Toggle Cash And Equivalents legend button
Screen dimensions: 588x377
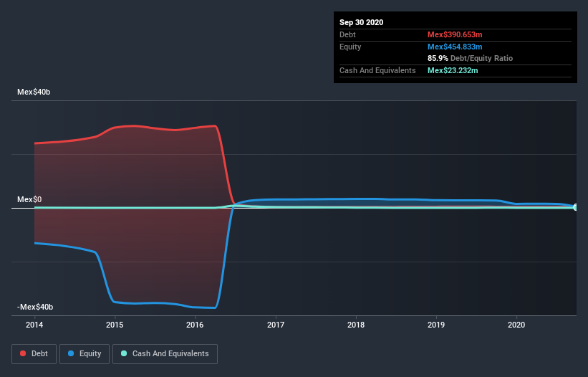pyautogui.click(x=165, y=354)
